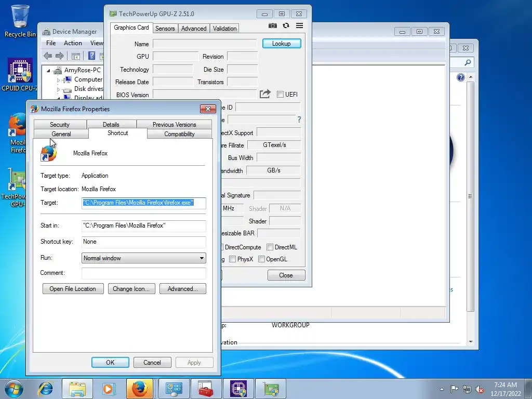This screenshot has height=399, width=532.
Task: Click OK in Firefox Properties
Action: (x=110, y=362)
